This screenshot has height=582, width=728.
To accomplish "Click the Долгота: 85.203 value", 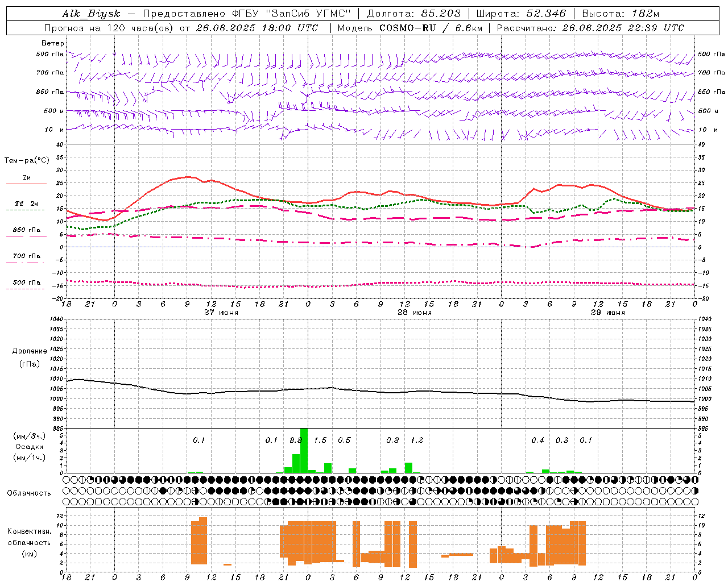I will click(x=413, y=14).
